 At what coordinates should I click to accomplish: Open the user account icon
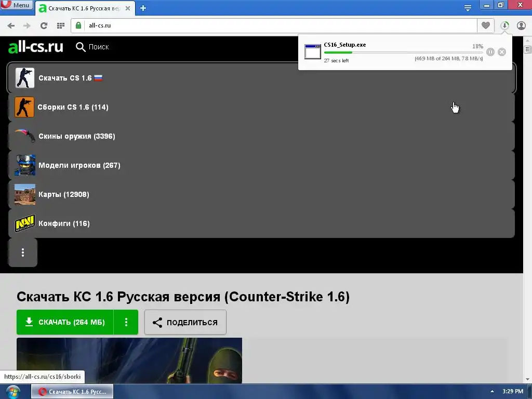pyautogui.click(x=521, y=25)
